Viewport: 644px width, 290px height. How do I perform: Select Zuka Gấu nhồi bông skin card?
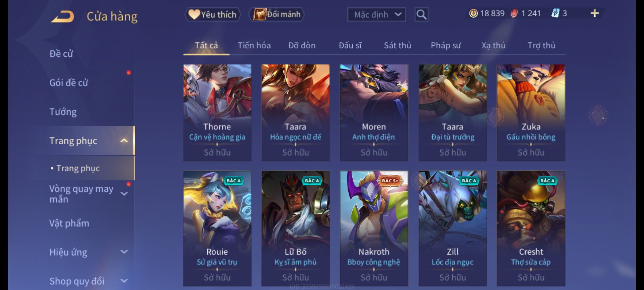531,113
